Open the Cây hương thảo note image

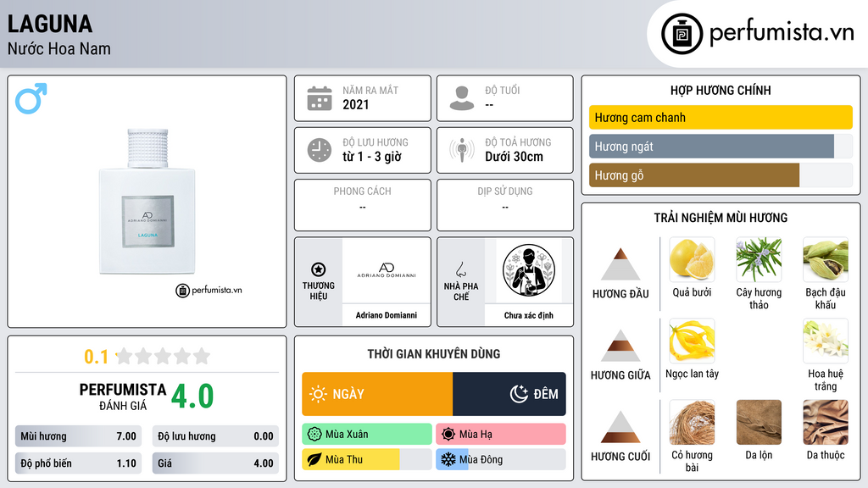tap(759, 260)
